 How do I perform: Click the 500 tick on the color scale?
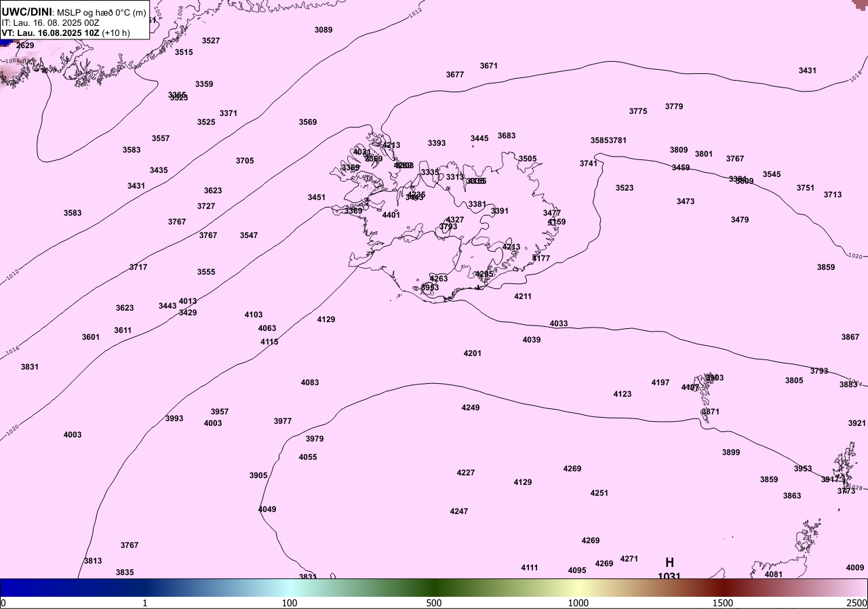tap(434, 603)
